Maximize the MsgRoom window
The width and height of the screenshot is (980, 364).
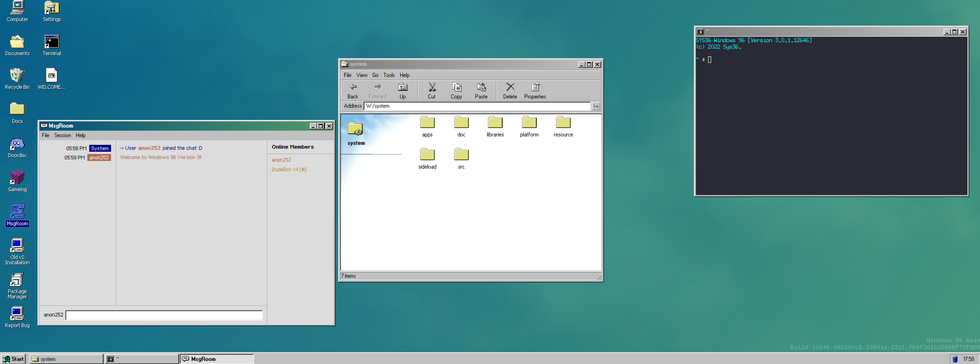(x=321, y=126)
